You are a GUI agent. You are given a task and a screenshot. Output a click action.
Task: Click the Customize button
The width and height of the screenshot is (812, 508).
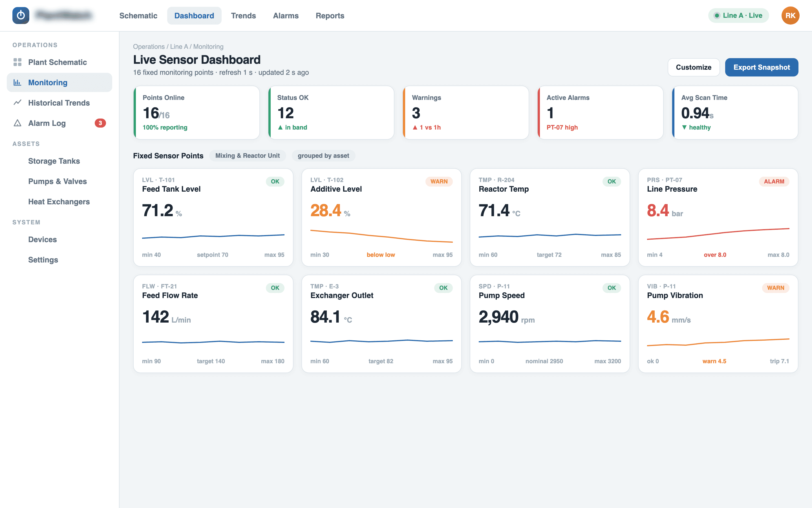pyautogui.click(x=694, y=67)
